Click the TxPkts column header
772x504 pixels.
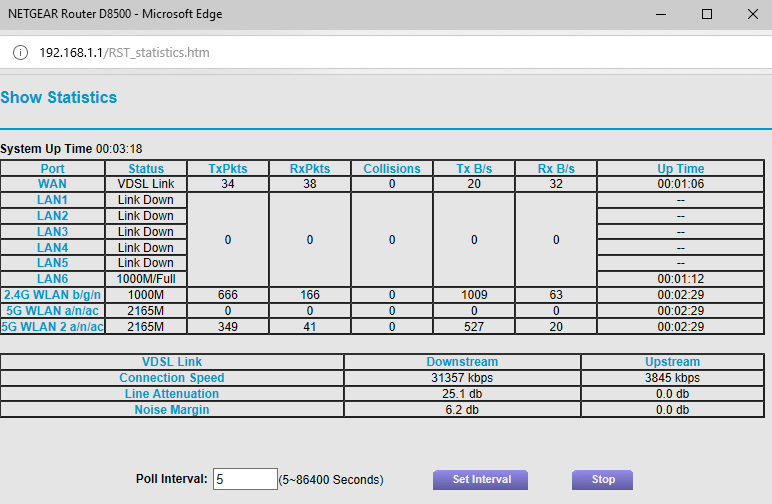coord(228,169)
